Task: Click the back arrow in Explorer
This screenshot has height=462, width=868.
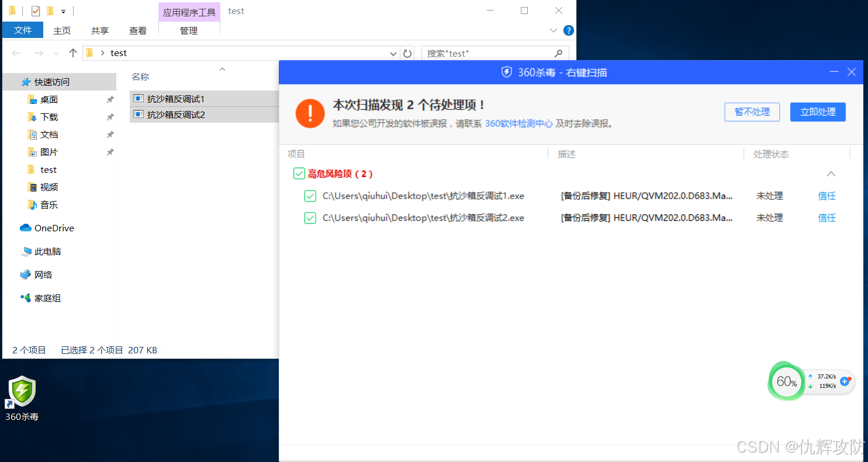Action: pos(16,53)
